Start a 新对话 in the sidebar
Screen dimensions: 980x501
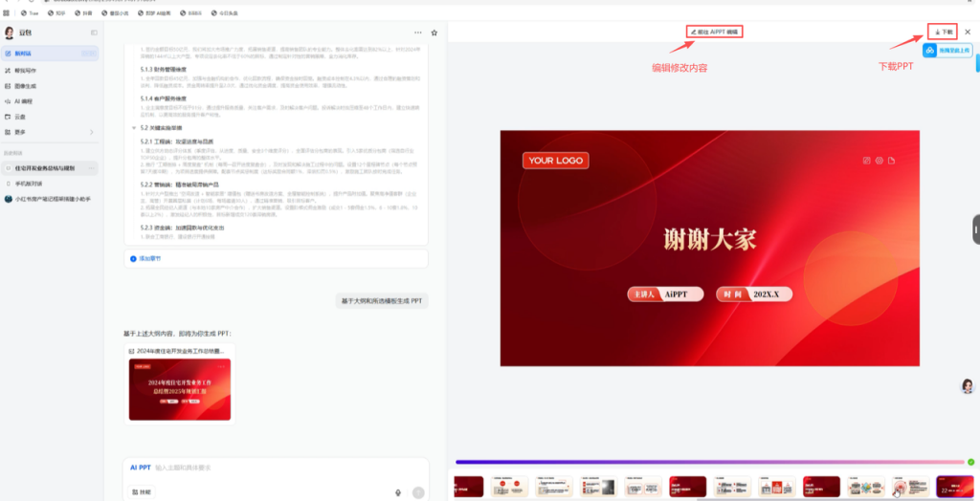click(50, 54)
